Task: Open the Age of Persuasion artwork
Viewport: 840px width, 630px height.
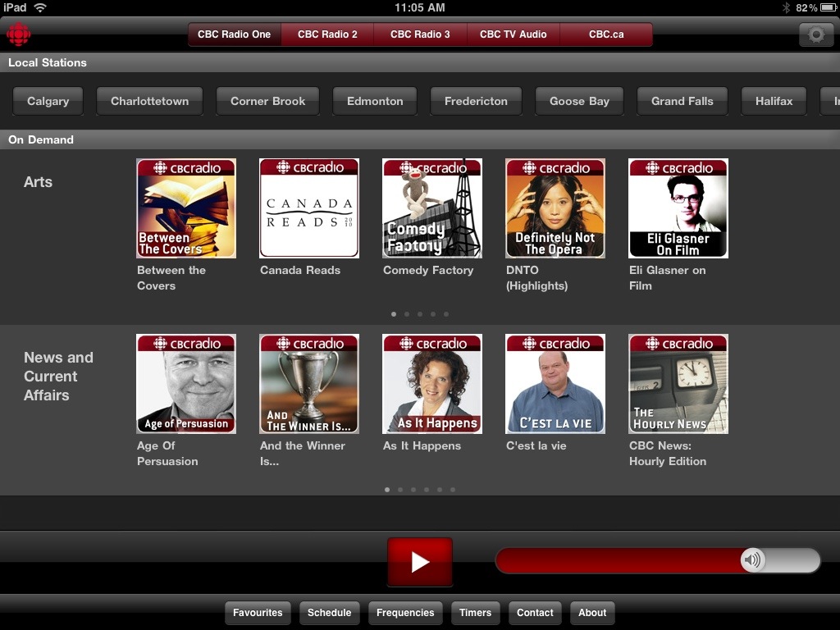Action: 186,384
